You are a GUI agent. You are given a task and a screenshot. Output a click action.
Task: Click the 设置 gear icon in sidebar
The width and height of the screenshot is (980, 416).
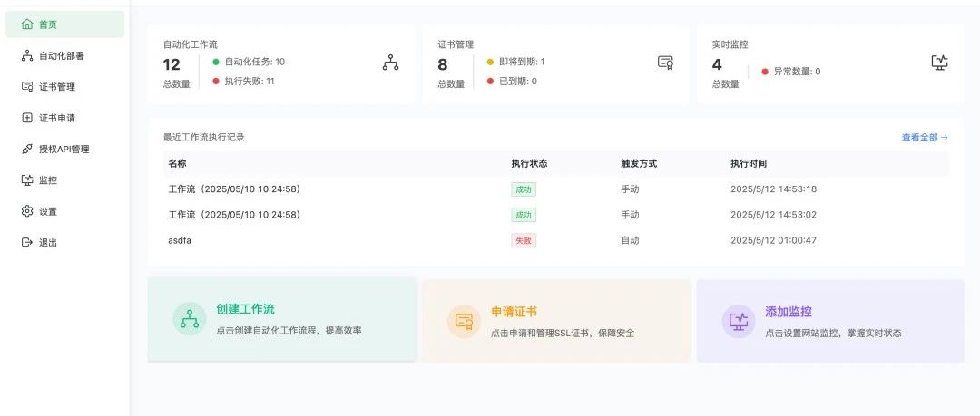[27, 211]
